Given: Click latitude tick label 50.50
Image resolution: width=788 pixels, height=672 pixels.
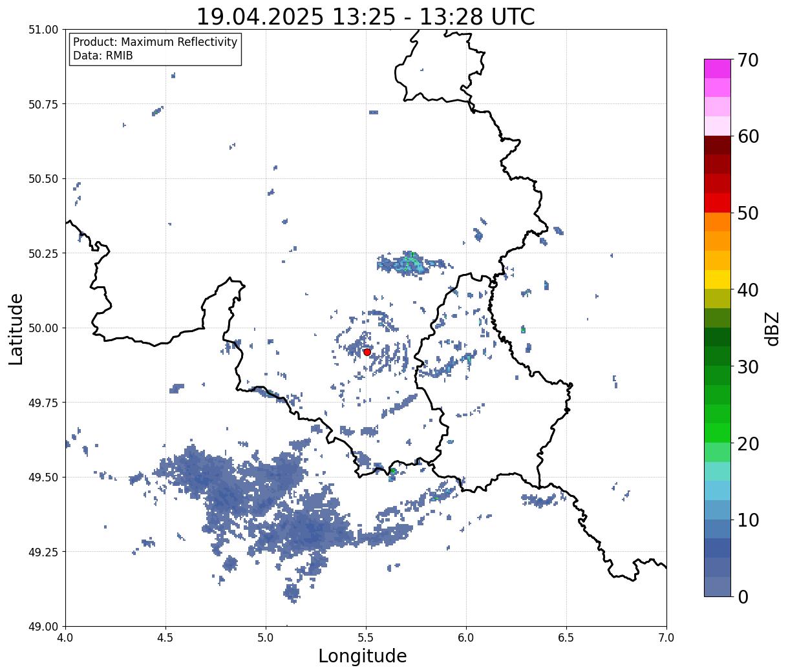Looking at the screenshot, I should [x=43, y=179].
